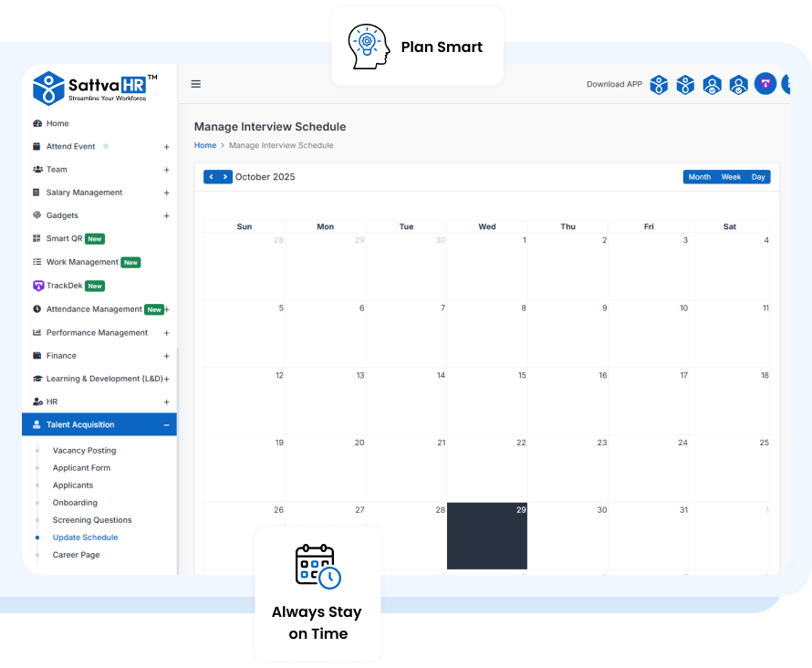Click the Finance wallet icon in sidebar
This screenshot has width=812, height=668.
point(37,356)
